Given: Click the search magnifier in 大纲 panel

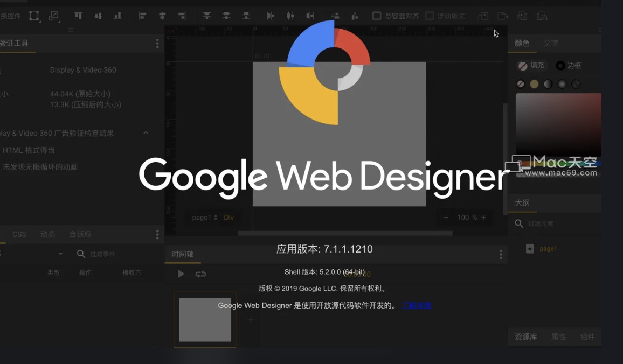Looking at the screenshot, I should pos(518,223).
